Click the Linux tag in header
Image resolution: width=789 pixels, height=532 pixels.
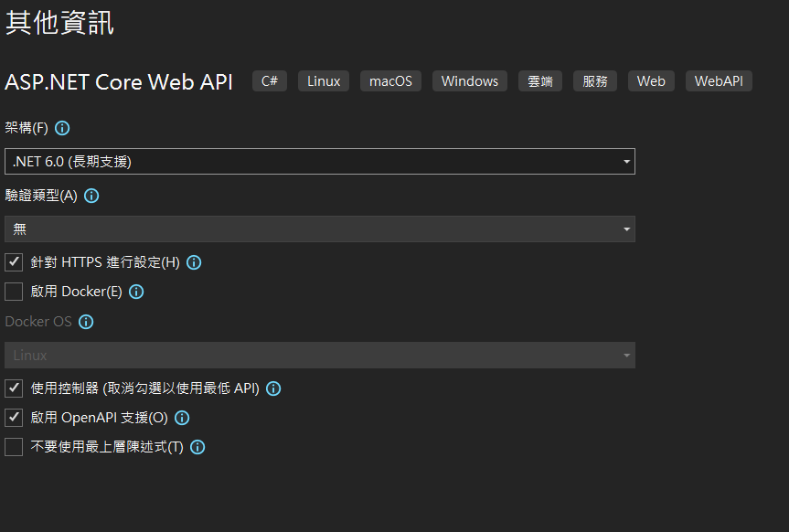pos(324,81)
